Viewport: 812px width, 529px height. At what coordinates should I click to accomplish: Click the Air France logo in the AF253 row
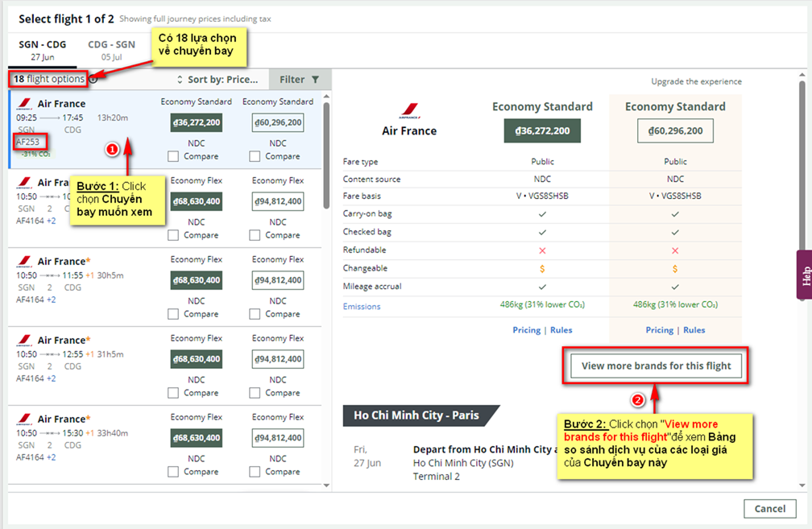pos(24,104)
